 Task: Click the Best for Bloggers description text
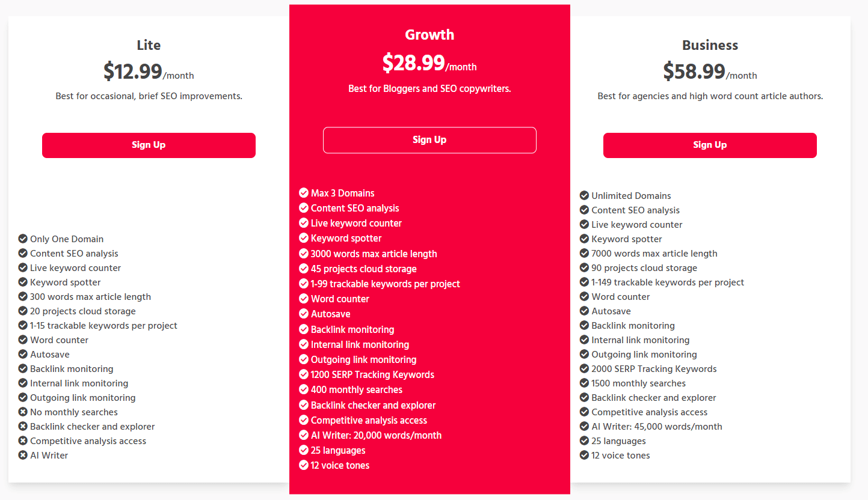429,88
